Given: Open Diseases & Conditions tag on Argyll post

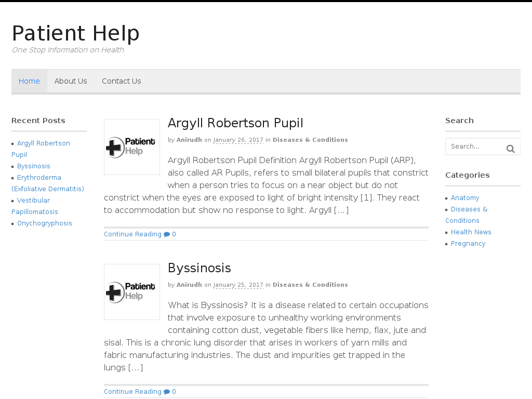Looking at the screenshot, I should tap(310, 140).
